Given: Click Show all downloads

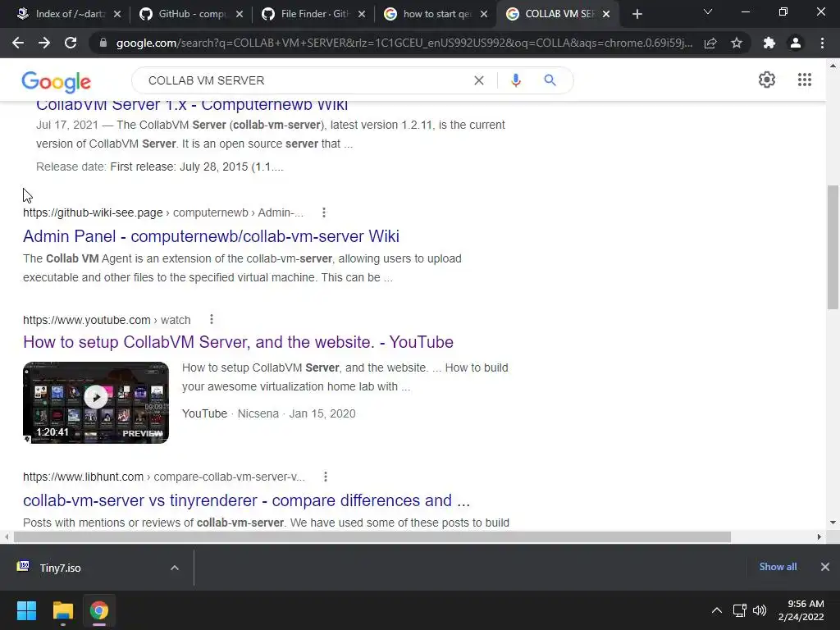Looking at the screenshot, I should (778, 567).
